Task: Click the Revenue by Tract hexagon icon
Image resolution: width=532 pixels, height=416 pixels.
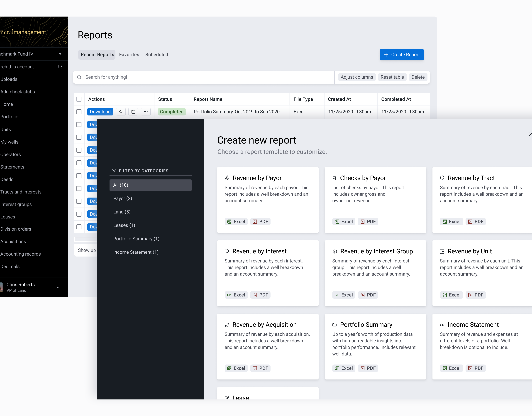Action: [x=442, y=178]
